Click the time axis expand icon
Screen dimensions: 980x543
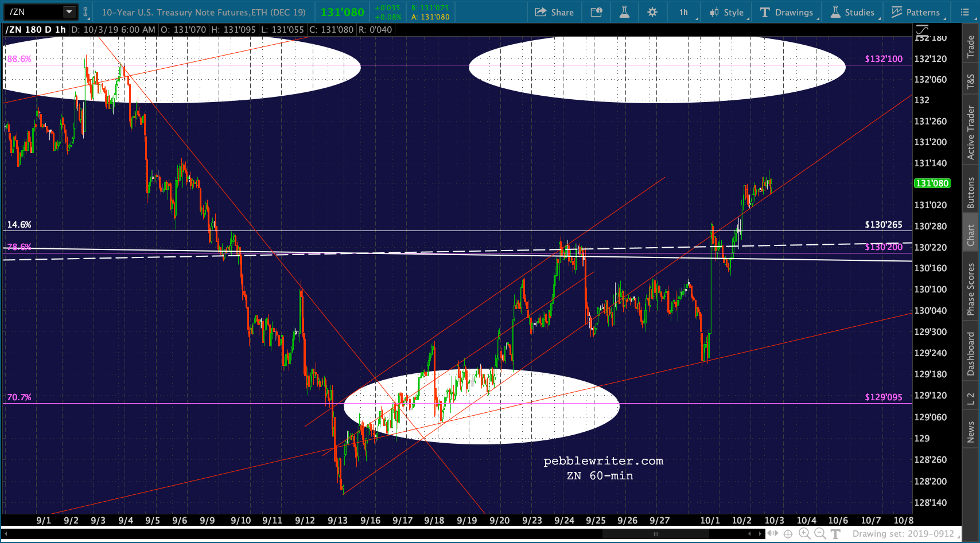[773, 534]
